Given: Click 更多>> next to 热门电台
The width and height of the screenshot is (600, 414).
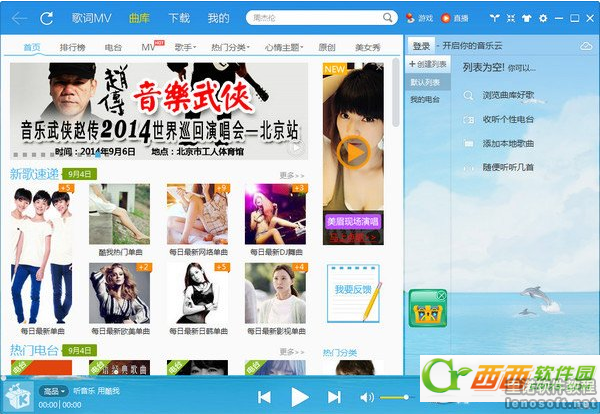Looking at the screenshot, I should (292, 352).
